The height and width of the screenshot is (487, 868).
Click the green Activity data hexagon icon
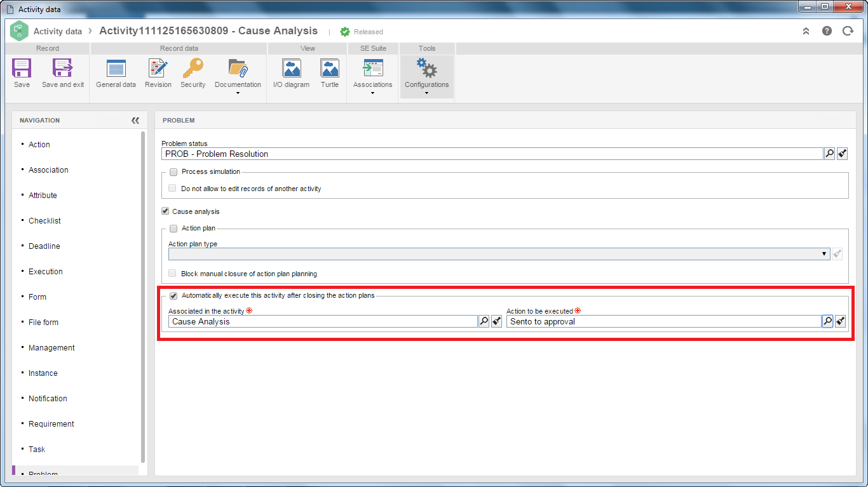(20, 30)
